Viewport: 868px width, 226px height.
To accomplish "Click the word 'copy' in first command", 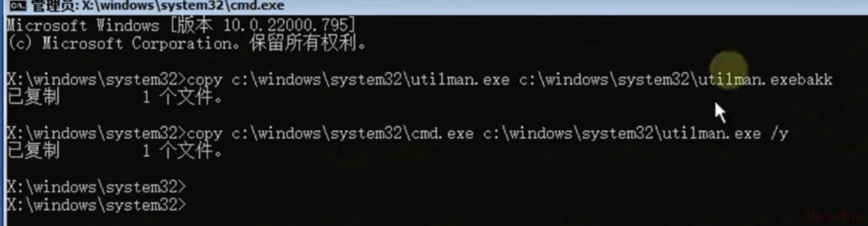I will tap(204, 80).
